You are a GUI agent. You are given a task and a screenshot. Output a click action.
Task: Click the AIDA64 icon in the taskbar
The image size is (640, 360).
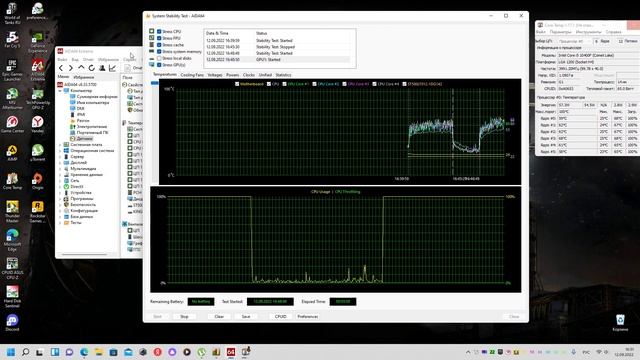[231, 352]
